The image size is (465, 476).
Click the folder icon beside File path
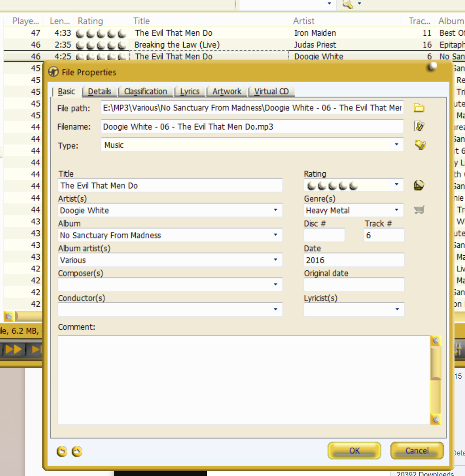[x=419, y=108]
